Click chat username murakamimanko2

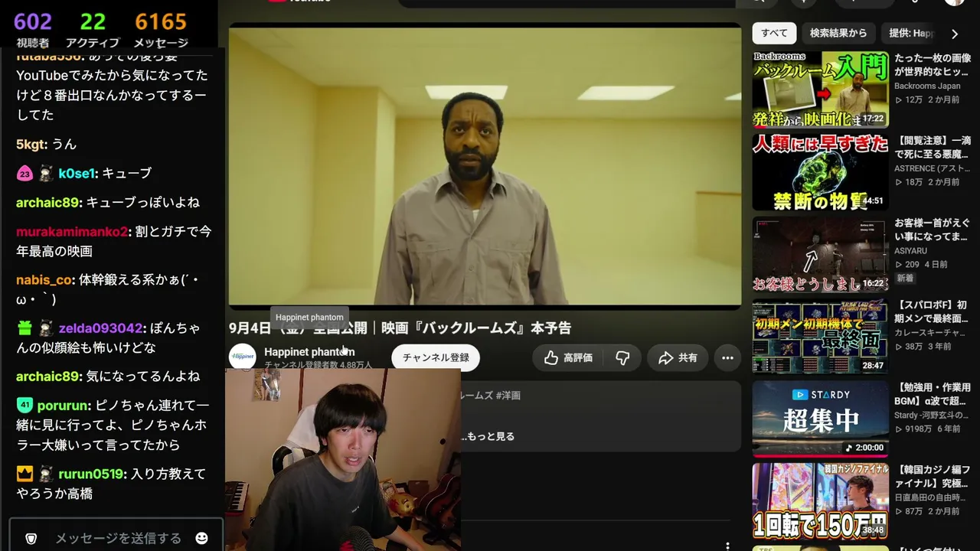point(72,231)
